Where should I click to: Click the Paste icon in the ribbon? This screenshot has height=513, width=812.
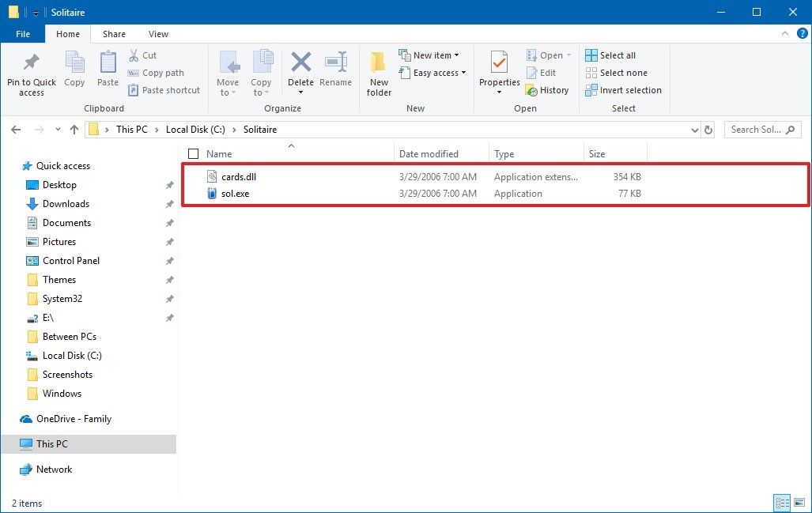coord(107,71)
